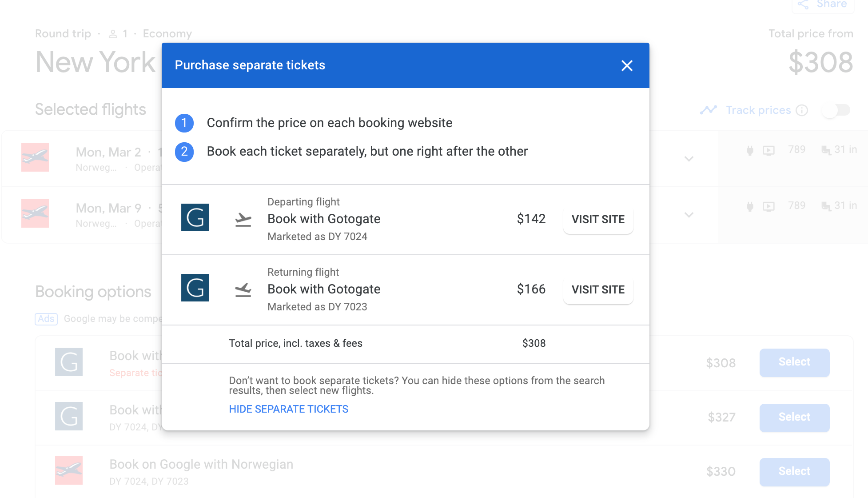Select the $327 Gotogate booking option

click(794, 418)
